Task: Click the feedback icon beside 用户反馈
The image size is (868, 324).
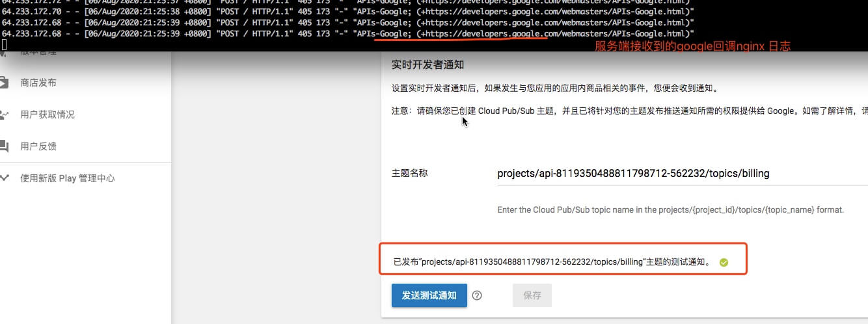Action: 4,146
